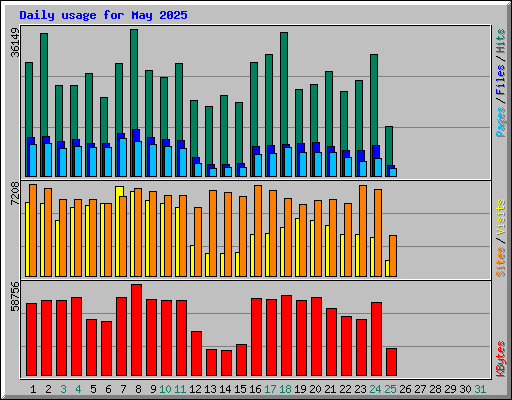The image size is (512, 400).
Task: Click day label 1 on the x-axis
Action: [x=33, y=389]
